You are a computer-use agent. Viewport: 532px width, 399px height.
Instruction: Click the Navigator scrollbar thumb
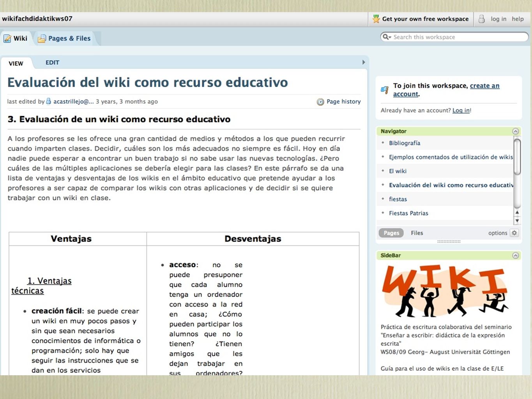517,157
